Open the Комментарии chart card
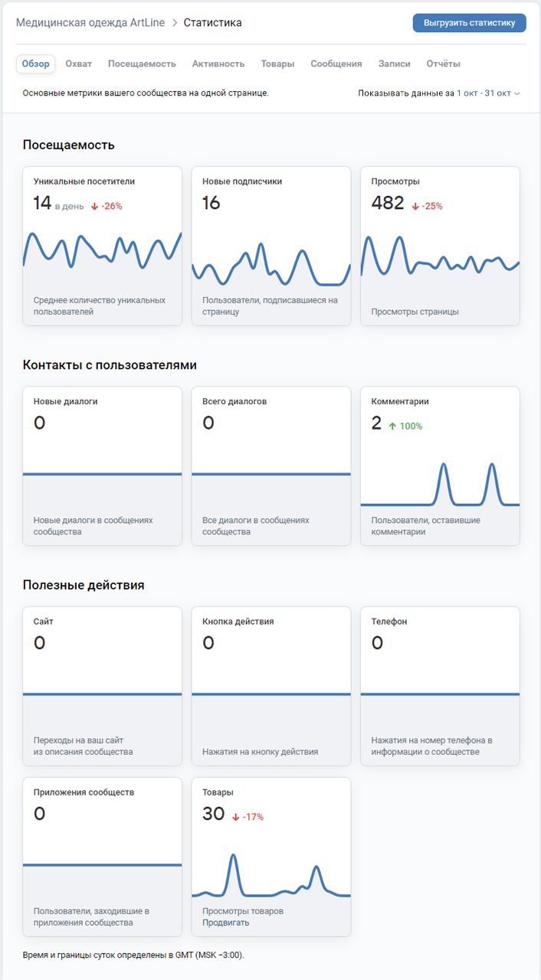The height and width of the screenshot is (980, 541). pyautogui.click(x=440, y=466)
